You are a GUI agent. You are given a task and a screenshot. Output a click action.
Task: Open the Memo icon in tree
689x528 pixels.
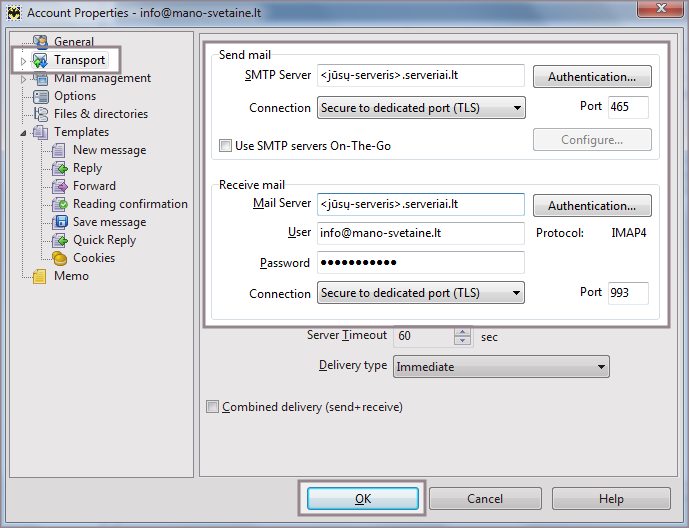click(41, 276)
